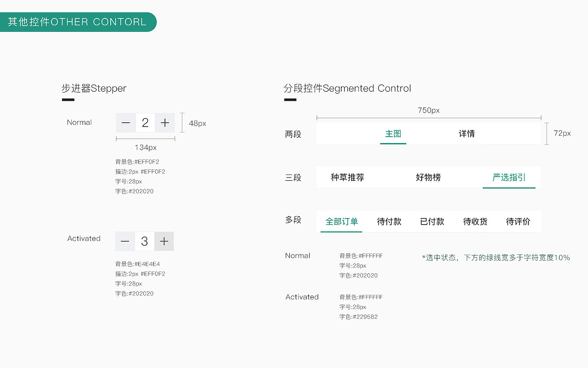Click the 两段 row label
Screen dimensions: 588x368
(293, 134)
